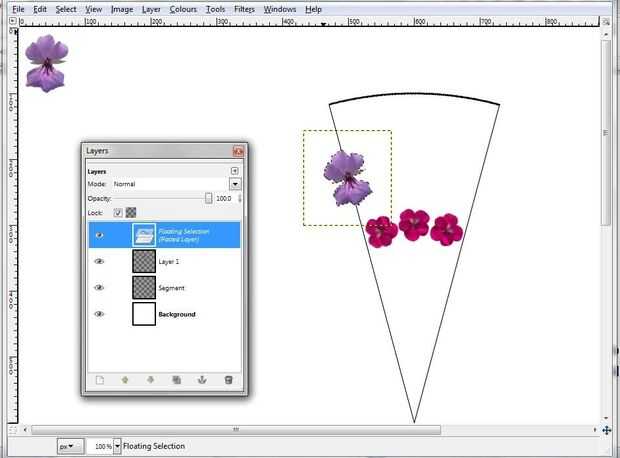Viewport: 620px width, 458px height.
Task: Click the horizontal scrollbar thumb
Action: point(236,430)
